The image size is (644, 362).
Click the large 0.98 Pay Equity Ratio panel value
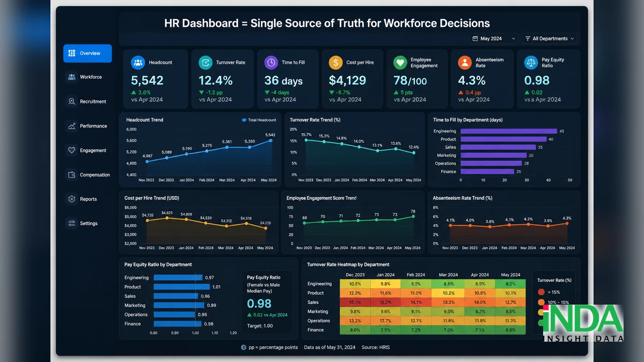259,304
